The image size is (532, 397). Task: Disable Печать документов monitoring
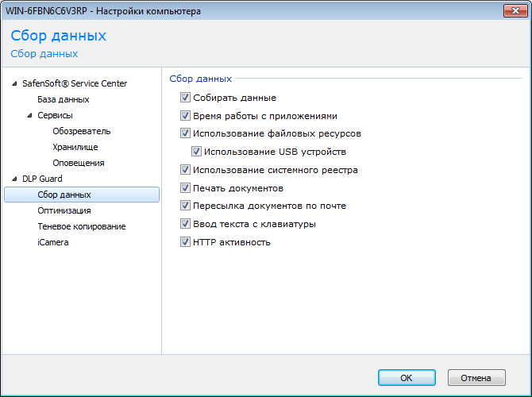click(x=185, y=188)
